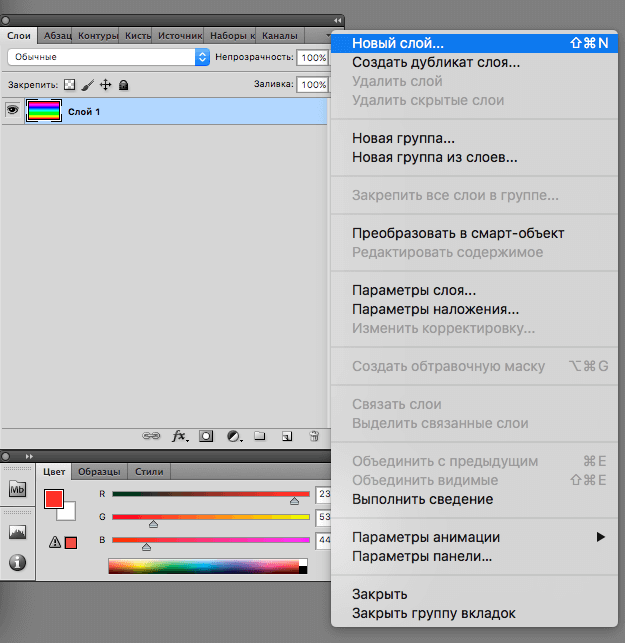Choose Закрыть menu item
The width and height of the screenshot is (625, 643).
pos(474,594)
